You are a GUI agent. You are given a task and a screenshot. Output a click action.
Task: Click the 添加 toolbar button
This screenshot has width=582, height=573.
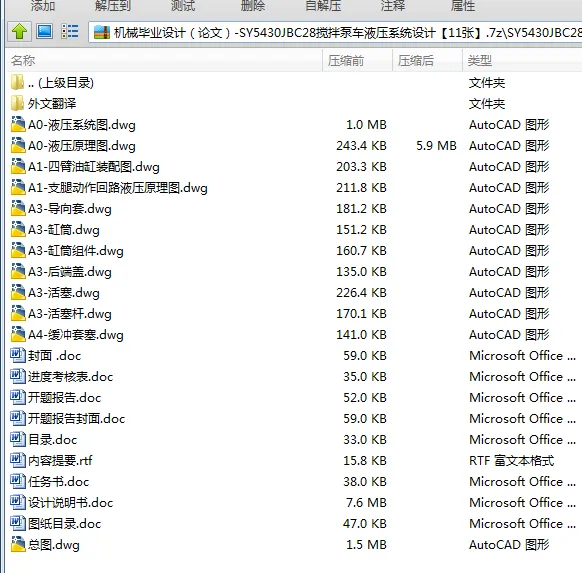click(43, 5)
